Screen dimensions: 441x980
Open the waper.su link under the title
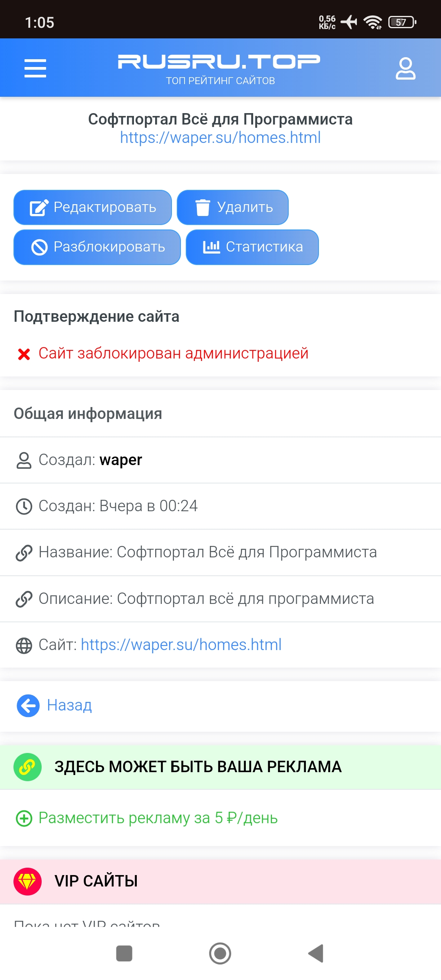point(220,138)
